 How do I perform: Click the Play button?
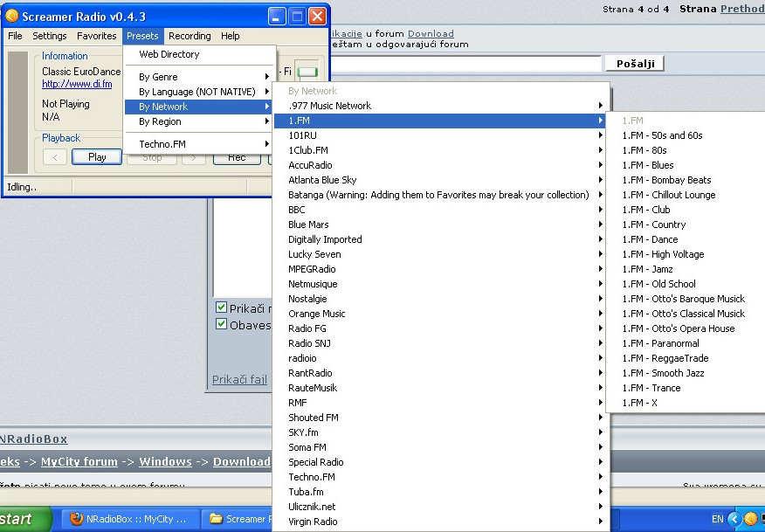tap(97, 156)
